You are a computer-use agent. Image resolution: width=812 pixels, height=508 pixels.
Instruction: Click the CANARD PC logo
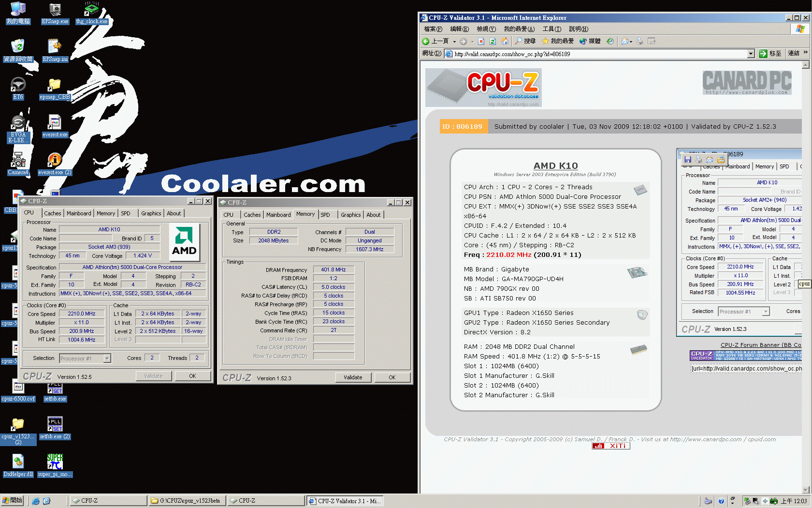747,83
